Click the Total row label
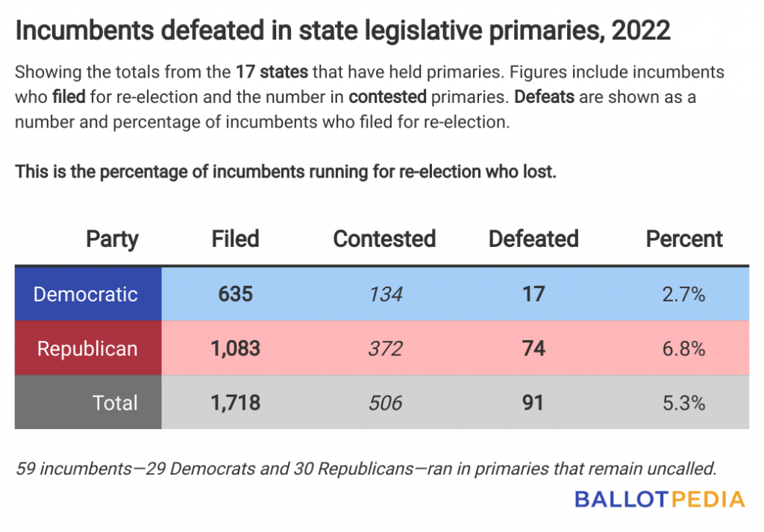764x532 pixels. click(x=115, y=403)
